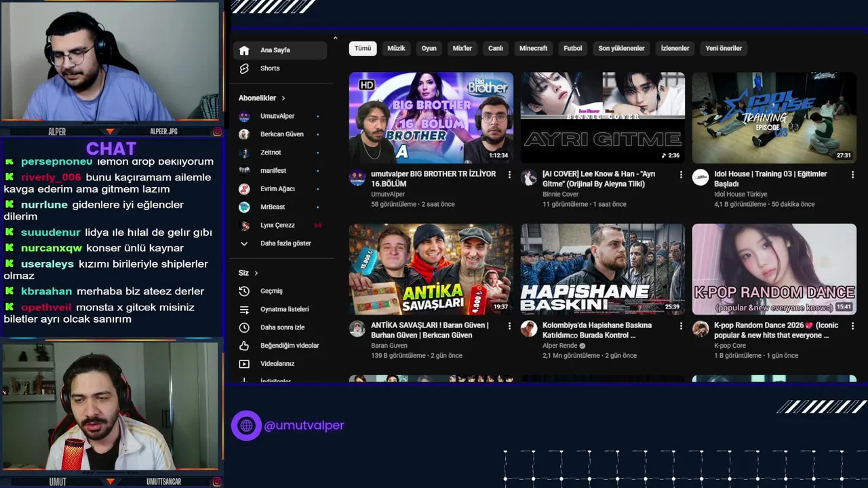Select the Tümü filter chip
Viewport: 868px width, 488px height.
(363, 48)
